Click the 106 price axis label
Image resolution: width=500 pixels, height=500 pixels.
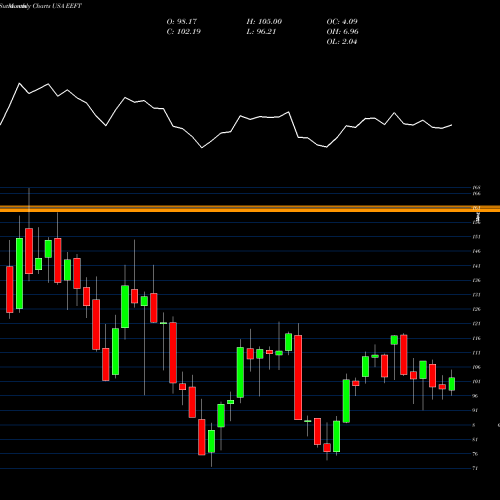point(476,367)
